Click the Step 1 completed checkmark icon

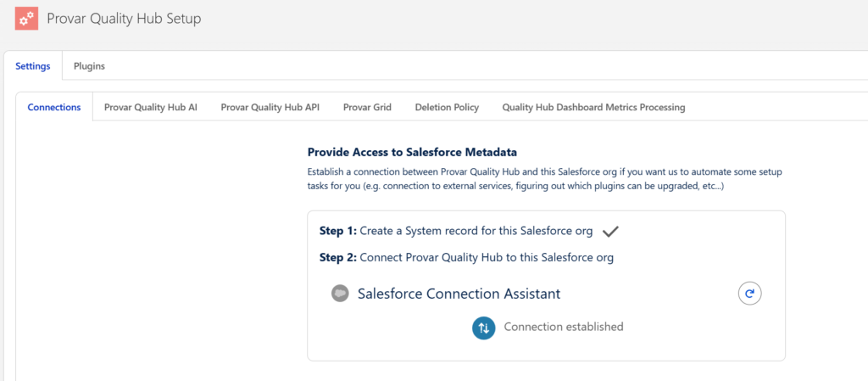[609, 231]
